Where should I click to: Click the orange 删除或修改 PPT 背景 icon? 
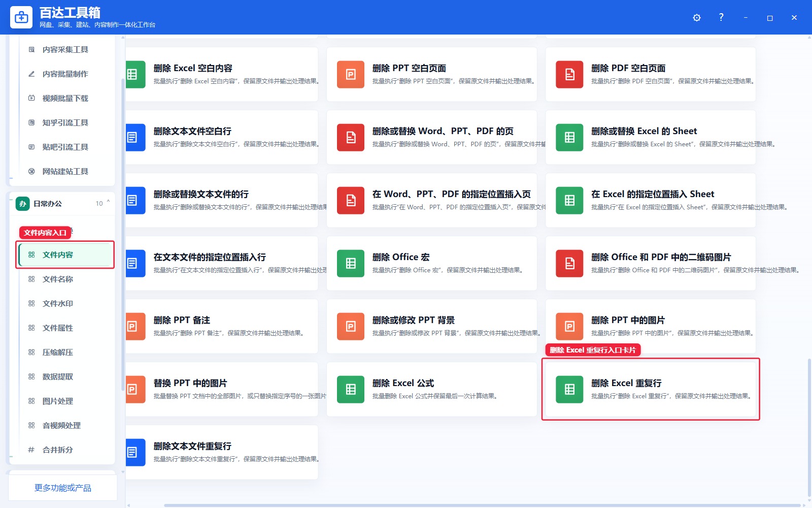click(x=351, y=326)
